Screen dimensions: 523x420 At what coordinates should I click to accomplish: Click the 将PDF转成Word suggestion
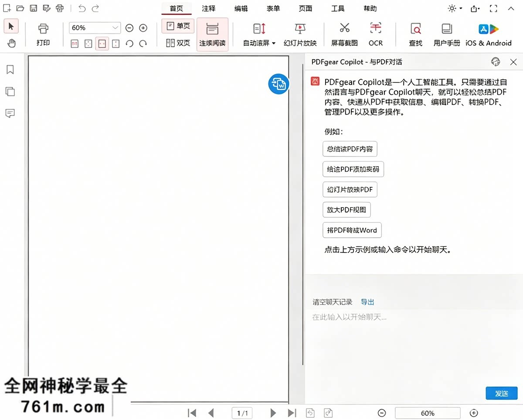(352, 230)
